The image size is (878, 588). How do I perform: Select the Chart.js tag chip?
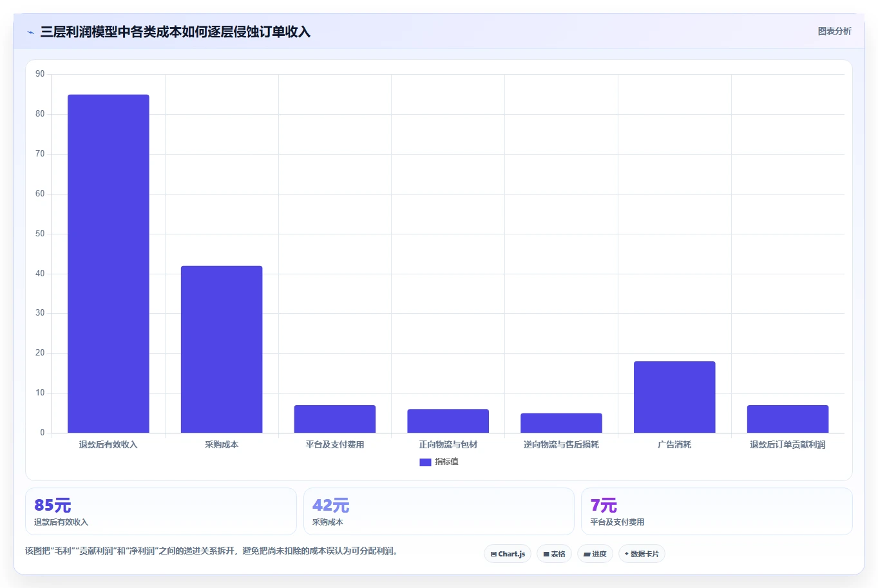point(508,554)
